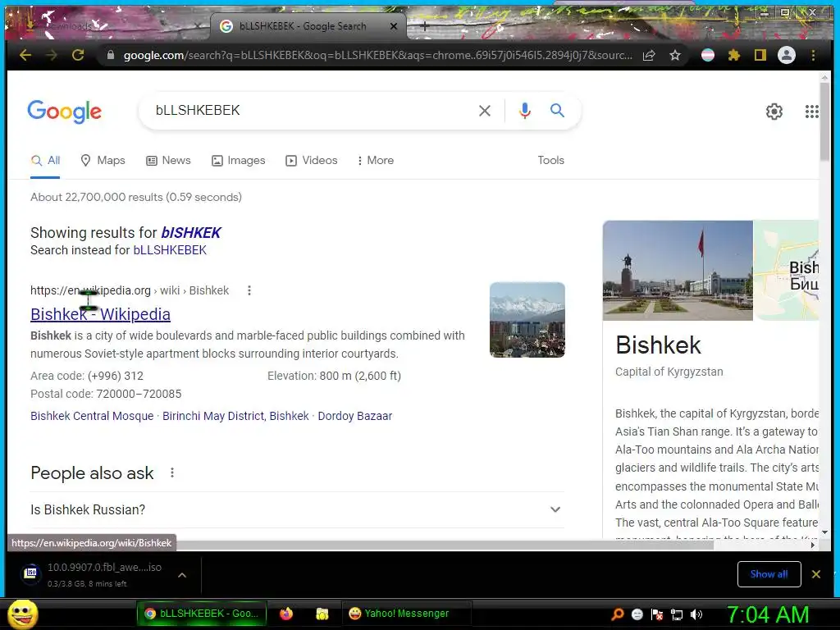Open options dots beside Wikipedia result
Viewport: 840px width, 630px height.
tap(249, 290)
